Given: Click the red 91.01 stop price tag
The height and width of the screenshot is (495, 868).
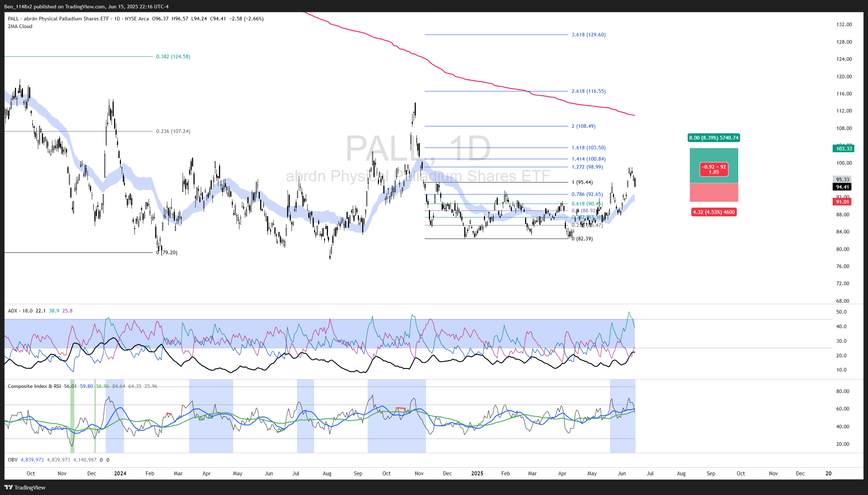Looking at the screenshot, I should (x=842, y=202).
